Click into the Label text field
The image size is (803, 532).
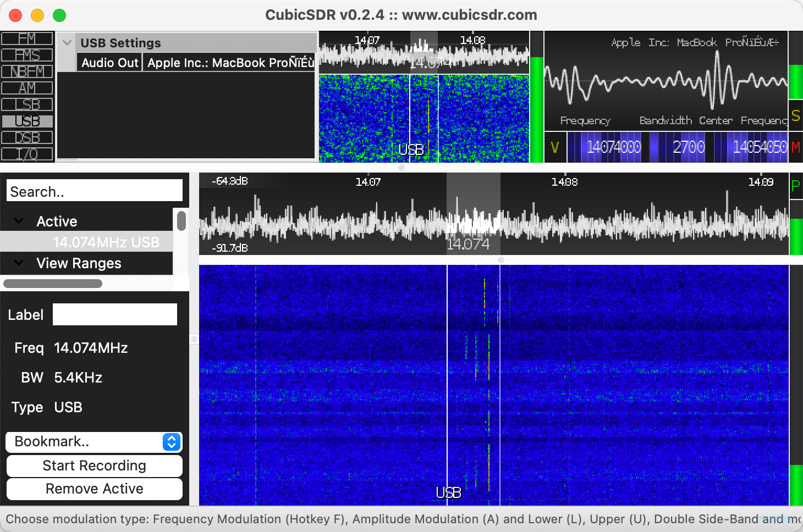(115, 314)
